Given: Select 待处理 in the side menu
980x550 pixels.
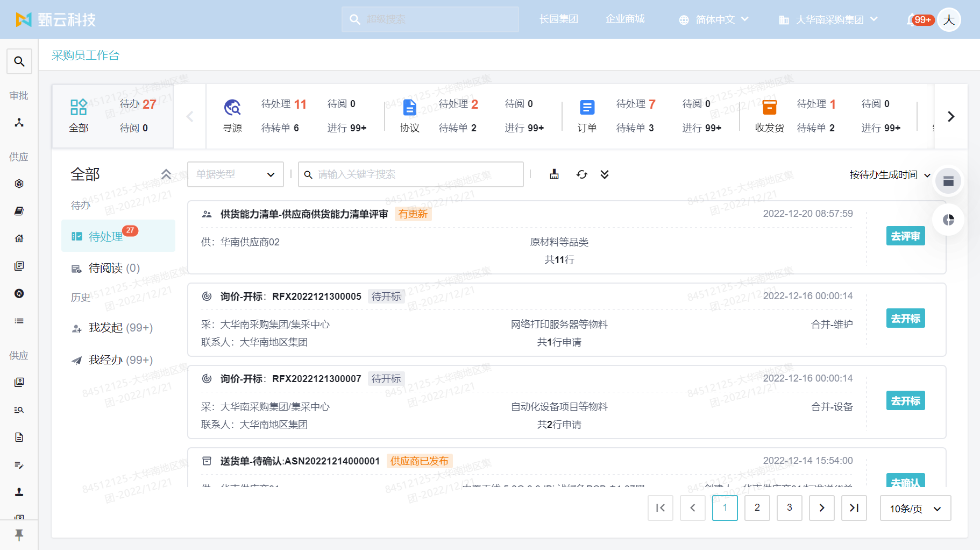Looking at the screenshot, I should point(118,236).
